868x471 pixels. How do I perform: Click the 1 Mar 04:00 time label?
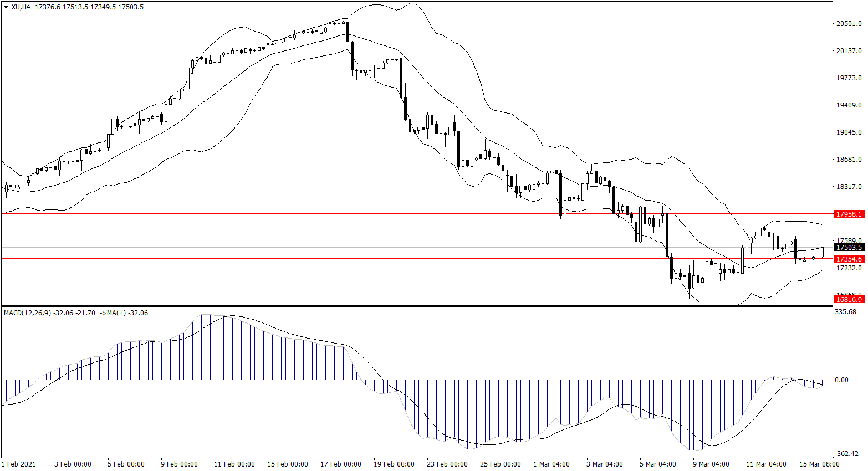pyautogui.click(x=551, y=464)
